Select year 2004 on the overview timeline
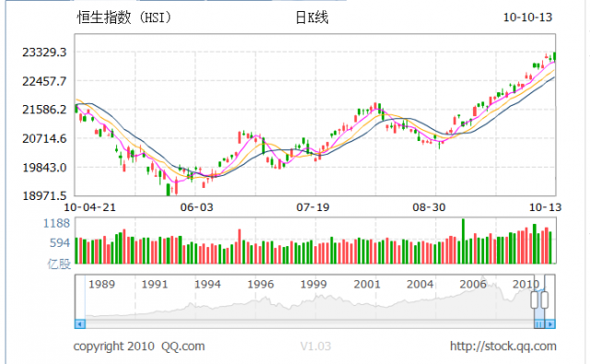Screen dimensions: 590x364 420,284
